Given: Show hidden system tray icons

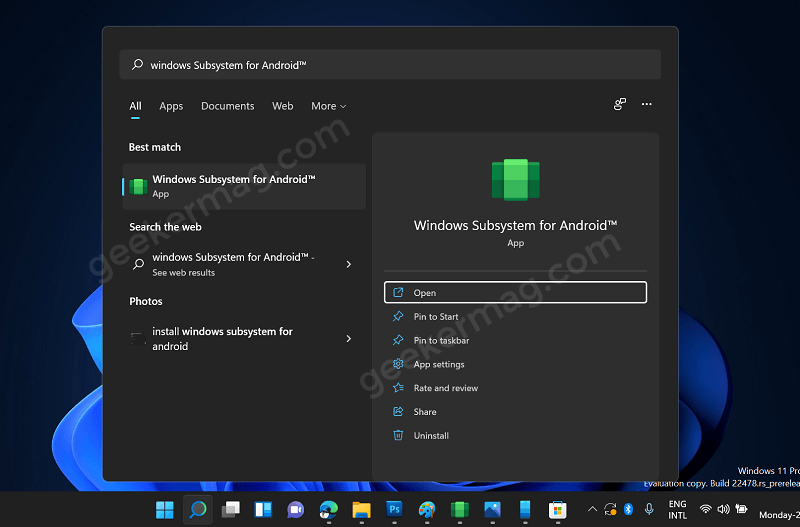Looking at the screenshot, I should click(x=592, y=509).
